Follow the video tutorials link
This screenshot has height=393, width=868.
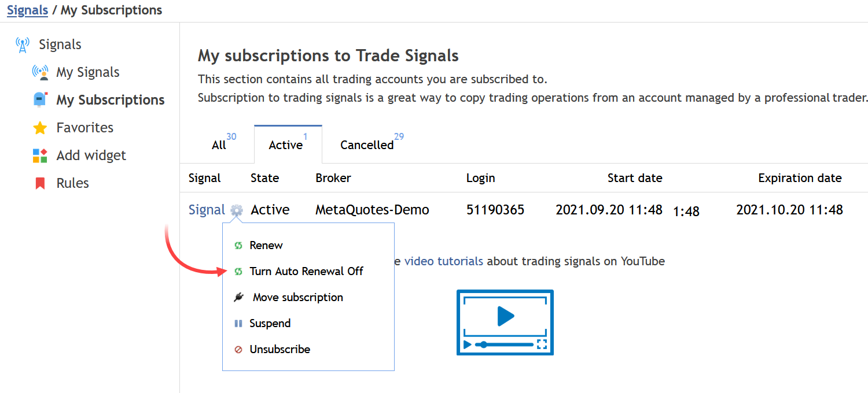coord(444,261)
